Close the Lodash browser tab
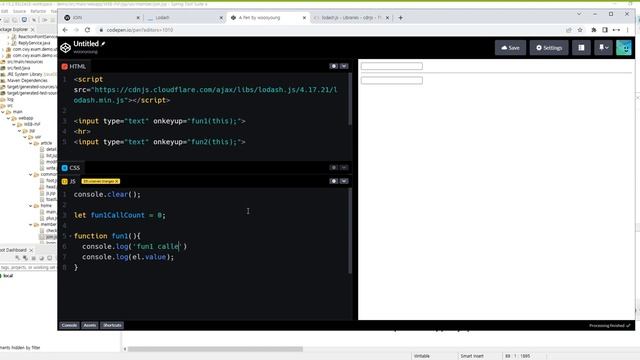 coord(221,18)
